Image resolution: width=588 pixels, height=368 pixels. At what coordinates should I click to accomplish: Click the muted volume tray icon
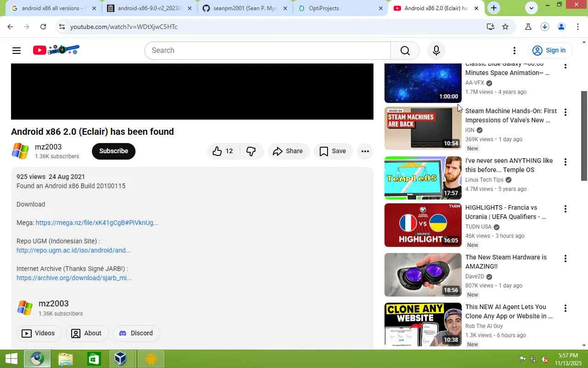point(545,359)
